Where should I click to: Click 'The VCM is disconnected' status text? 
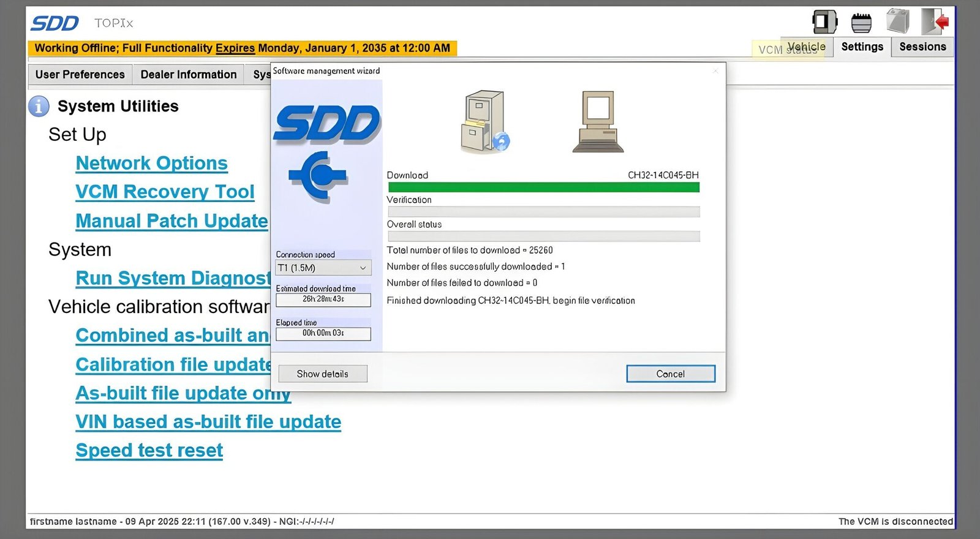(x=895, y=521)
